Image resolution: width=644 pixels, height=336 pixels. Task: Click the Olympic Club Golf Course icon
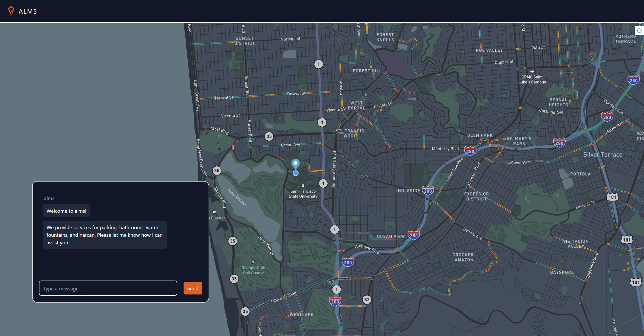[x=253, y=262]
